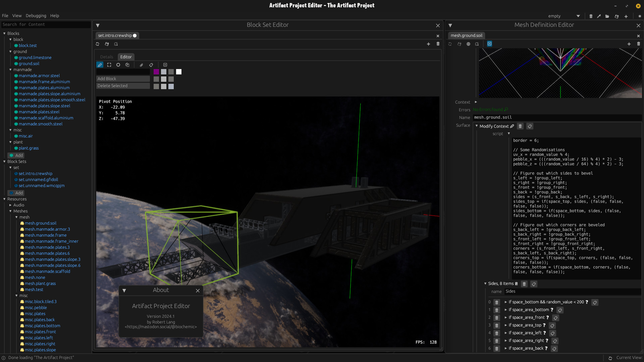Select the paperclip attach icon
This screenshot has height=362, width=644.
[141, 65]
